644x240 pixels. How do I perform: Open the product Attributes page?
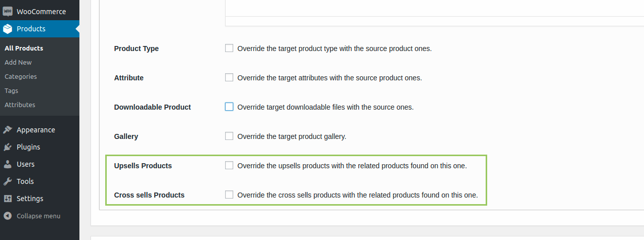pos(20,105)
